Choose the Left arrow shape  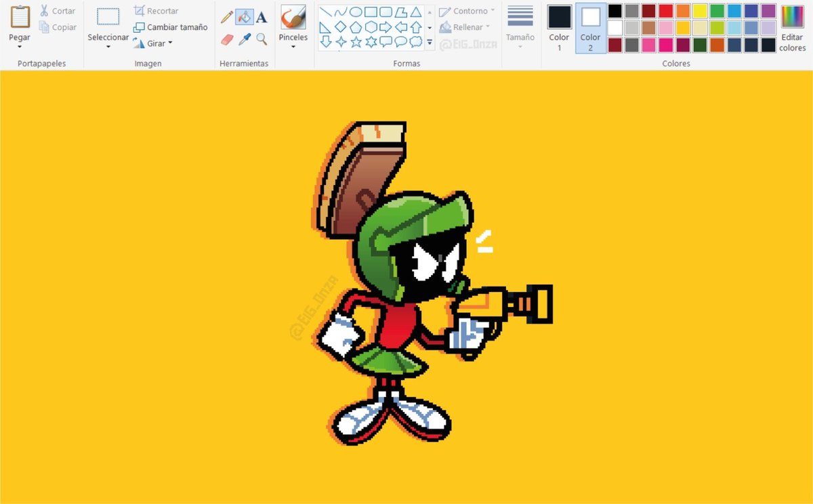point(401,27)
